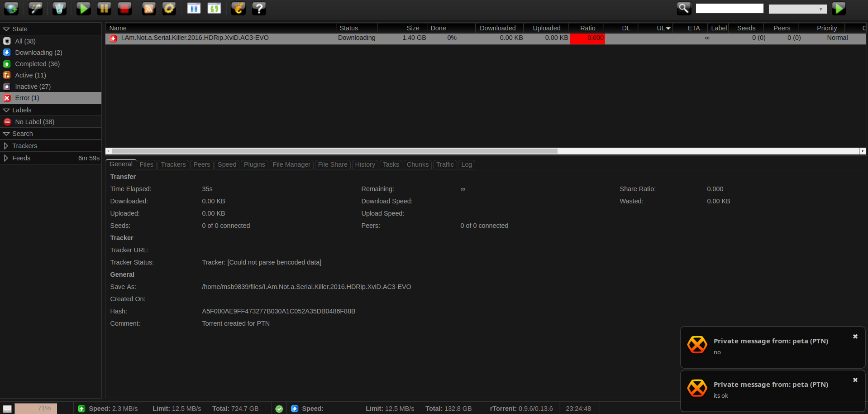Click the orange footprint plugin icon in toolbar
868x414 pixels.
tap(238, 8)
